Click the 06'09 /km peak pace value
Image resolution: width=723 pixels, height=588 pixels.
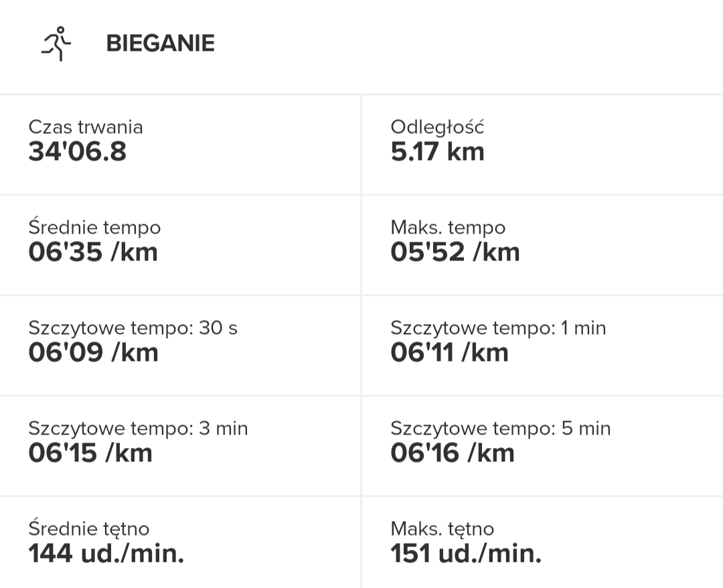click(x=93, y=353)
